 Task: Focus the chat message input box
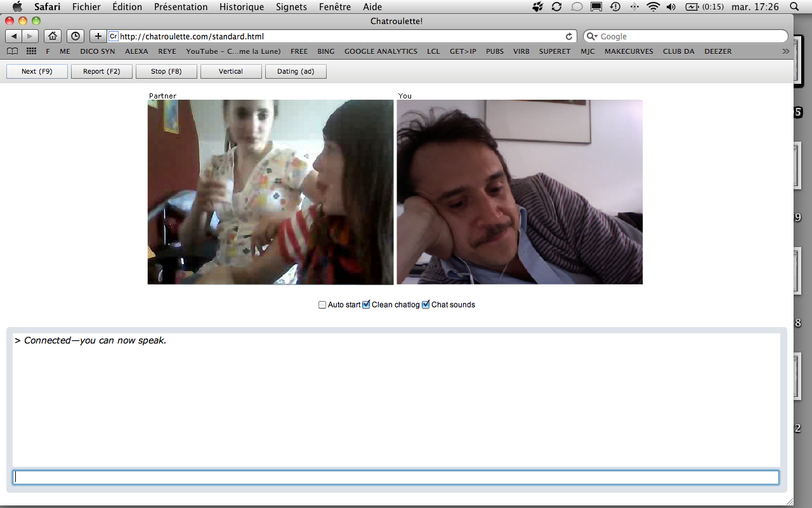click(x=396, y=478)
